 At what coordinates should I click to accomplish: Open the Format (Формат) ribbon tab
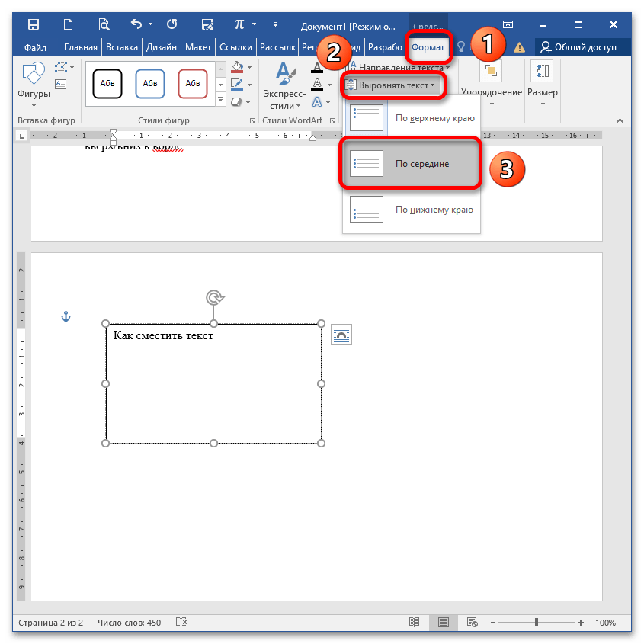tap(428, 47)
